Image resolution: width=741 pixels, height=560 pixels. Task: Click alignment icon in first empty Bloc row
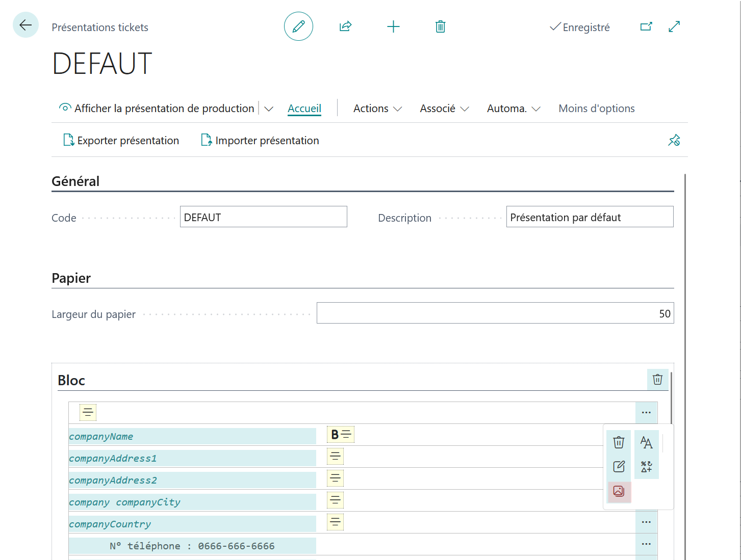click(x=88, y=412)
